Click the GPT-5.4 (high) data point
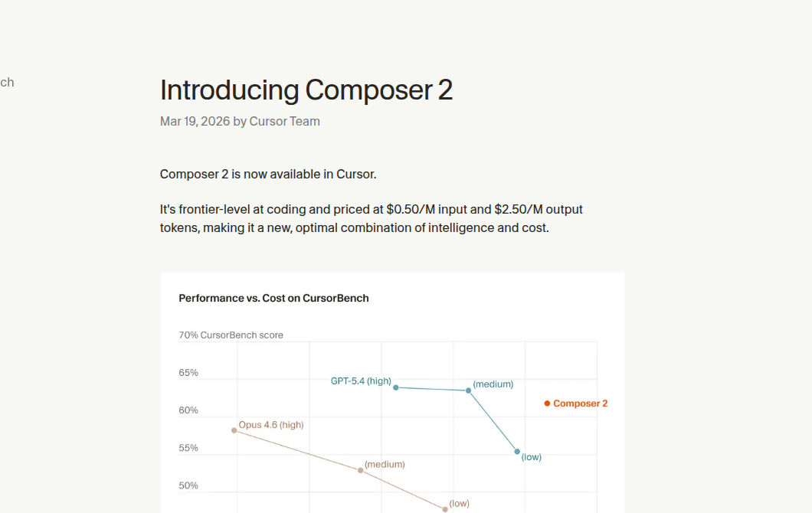Viewport: 812px width, 513px height. [396, 387]
